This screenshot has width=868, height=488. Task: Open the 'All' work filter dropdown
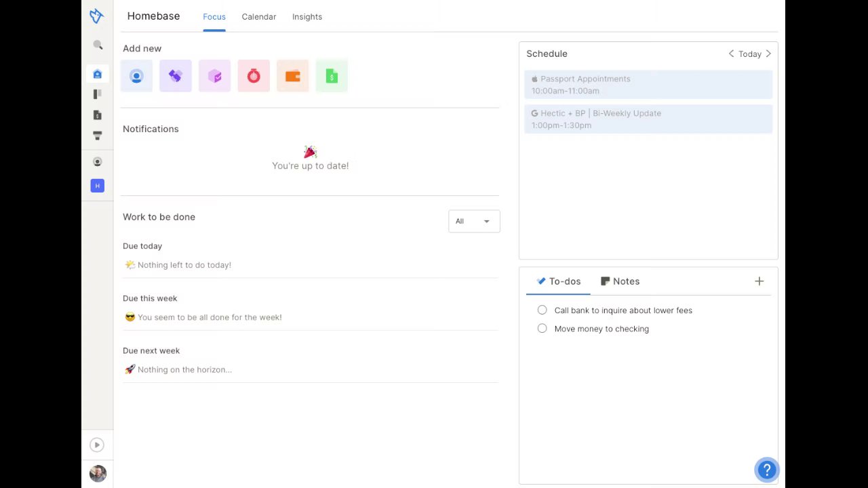[x=474, y=221]
